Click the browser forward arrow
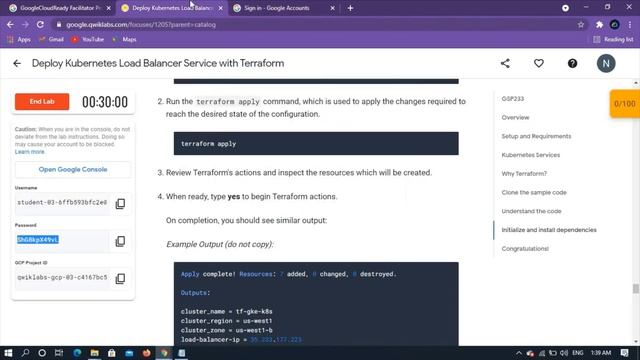Image resolution: width=640 pixels, height=360 pixels. (25, 24)
